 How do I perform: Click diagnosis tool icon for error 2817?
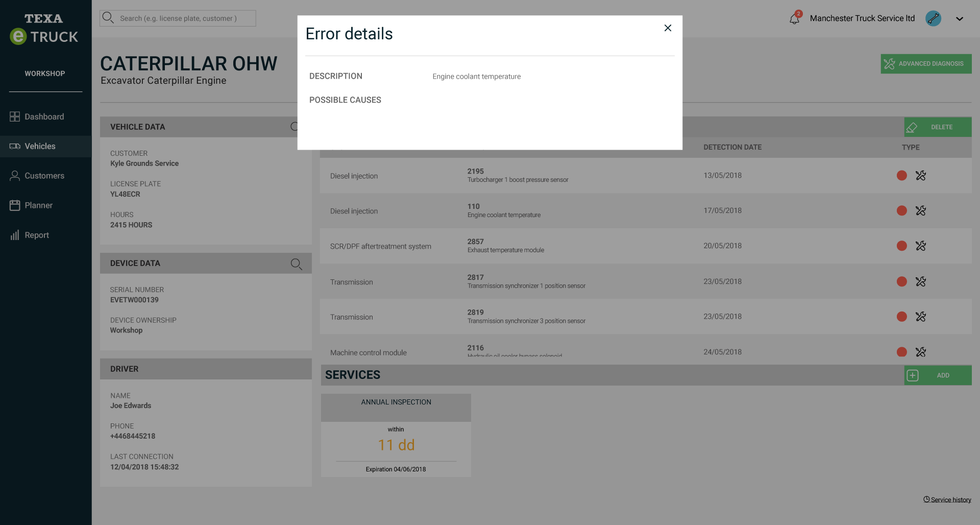tap(921, 281)
